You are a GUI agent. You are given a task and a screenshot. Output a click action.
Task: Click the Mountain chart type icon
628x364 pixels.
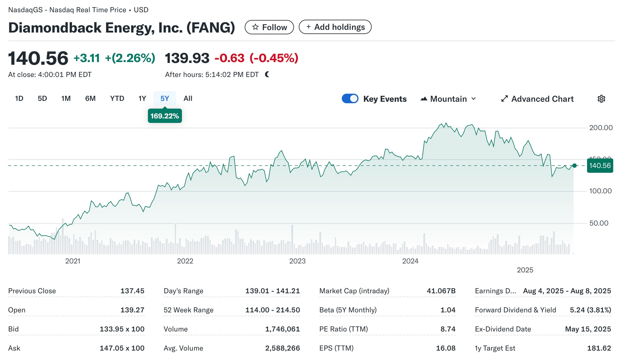tap(424, 99)
